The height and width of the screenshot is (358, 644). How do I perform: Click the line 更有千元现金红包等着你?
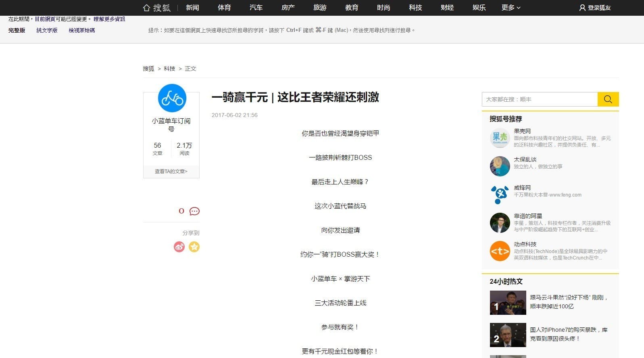pos(340,352)
